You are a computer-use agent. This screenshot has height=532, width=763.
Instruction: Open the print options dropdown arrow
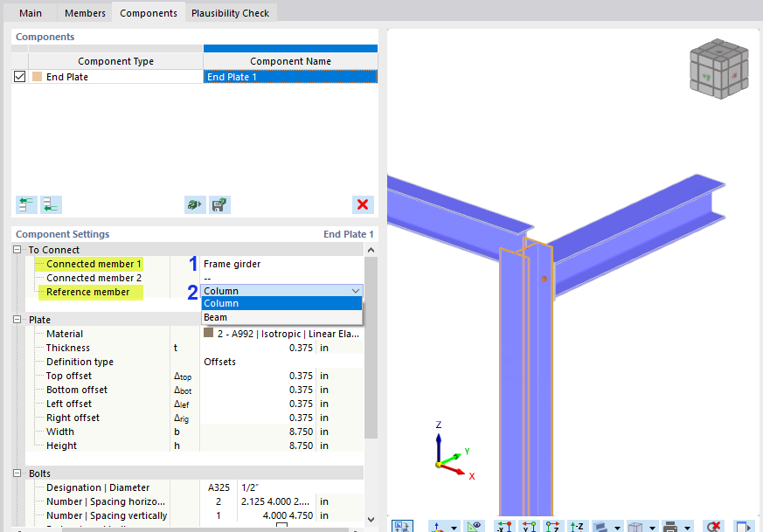click(687, 528)
